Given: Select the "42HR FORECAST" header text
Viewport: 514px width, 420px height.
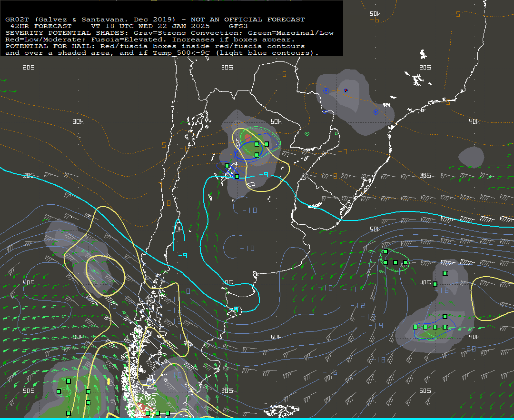Looking at the screenshot, I should [x=41, y=26].
